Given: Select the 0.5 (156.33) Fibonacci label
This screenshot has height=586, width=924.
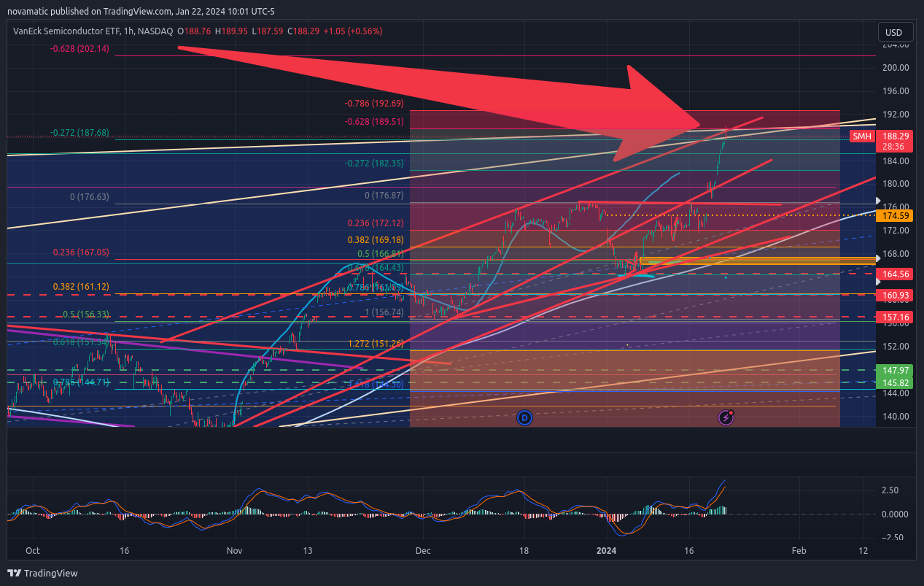Looking at the screenshot, I should click(x=86, y=315).
